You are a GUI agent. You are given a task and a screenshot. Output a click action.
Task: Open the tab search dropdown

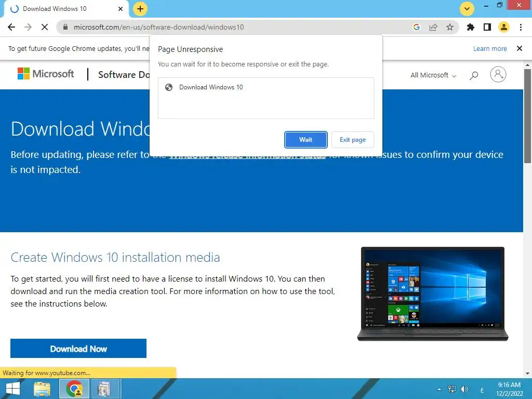[x=467, y=9]
